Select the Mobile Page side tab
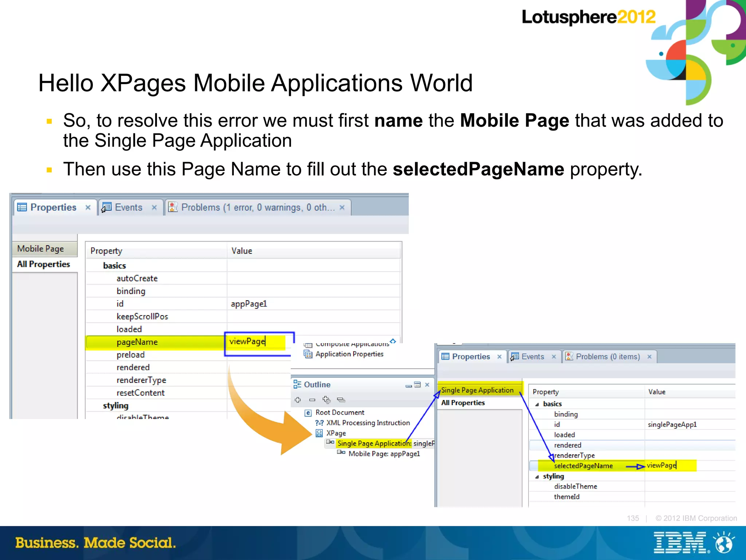The width and height of the screenshot is (746, 560). click(45, 249)
